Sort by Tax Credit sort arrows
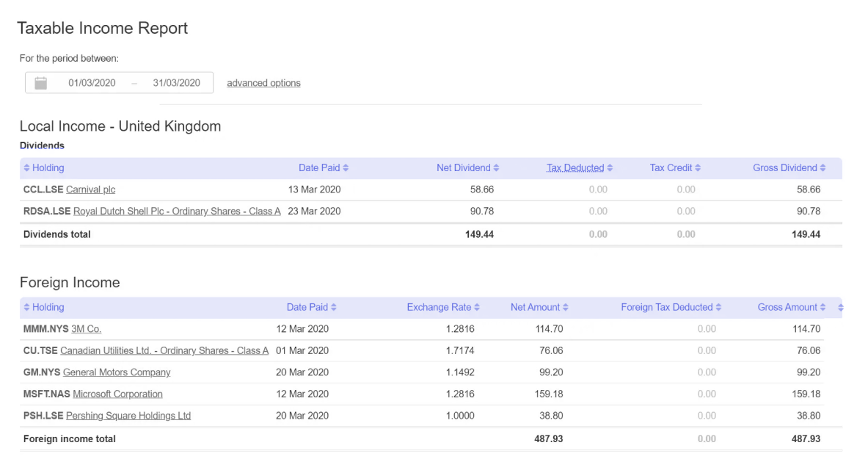Image resolution: width=868 pixels, height=473 pixels. (x=698, y=167)
